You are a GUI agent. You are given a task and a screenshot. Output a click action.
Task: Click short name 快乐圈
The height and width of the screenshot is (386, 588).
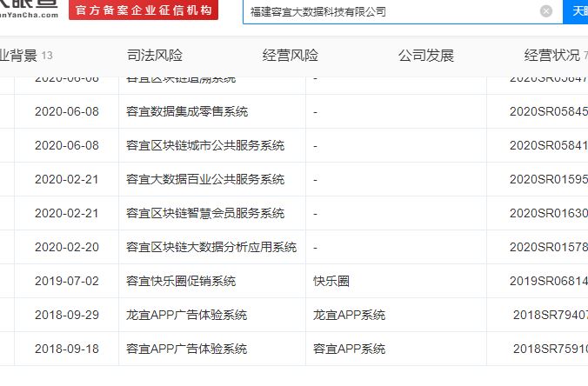331,281
